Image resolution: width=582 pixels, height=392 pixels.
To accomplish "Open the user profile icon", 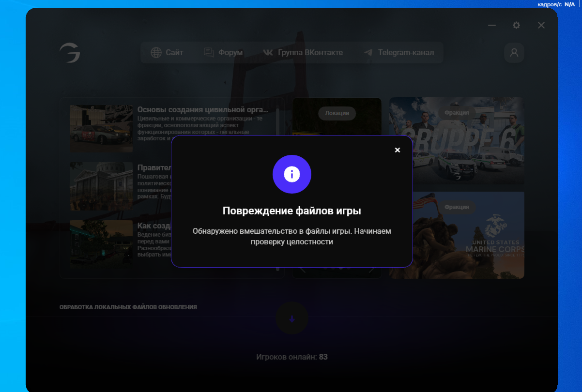I will (x=514, y=53).
